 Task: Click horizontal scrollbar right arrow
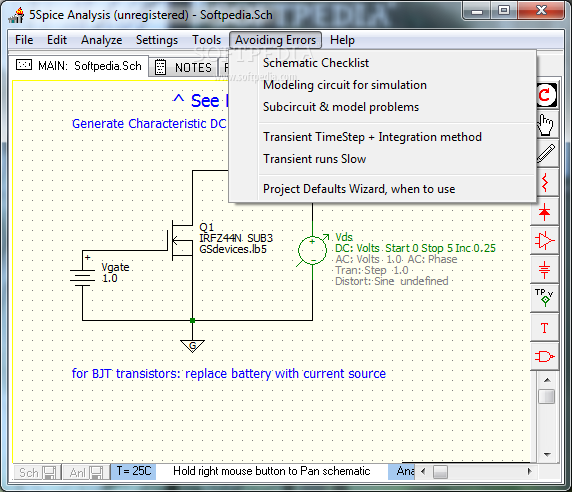529,471
